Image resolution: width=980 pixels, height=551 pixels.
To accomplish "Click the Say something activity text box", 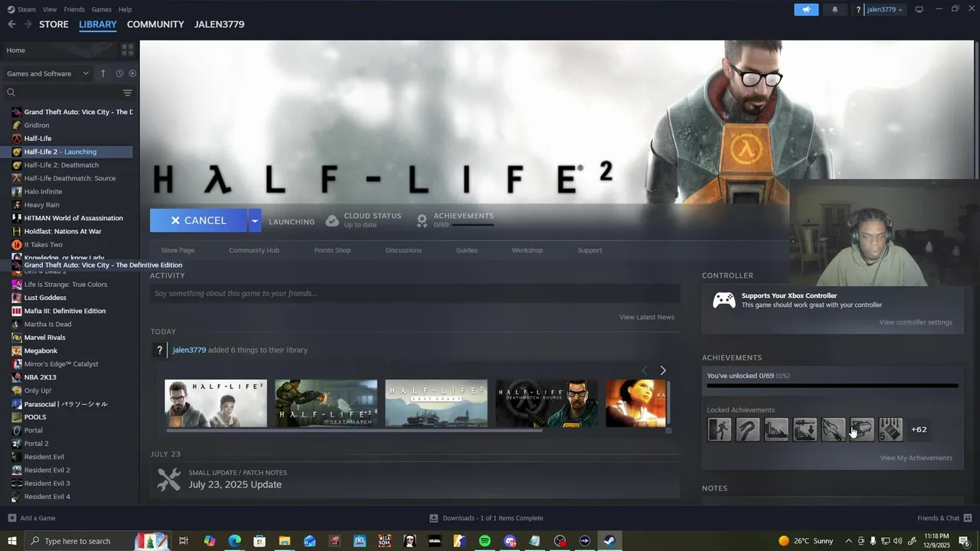I will click(415, 293).
